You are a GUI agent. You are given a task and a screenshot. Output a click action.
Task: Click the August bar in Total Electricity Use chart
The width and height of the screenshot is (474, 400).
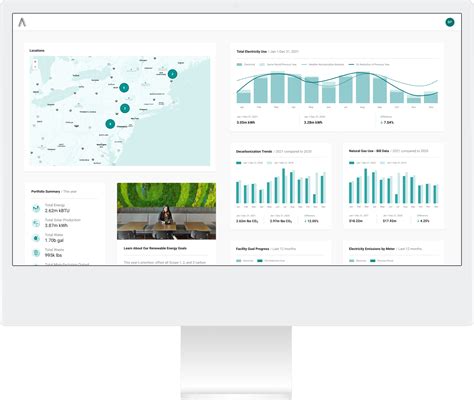363,88
